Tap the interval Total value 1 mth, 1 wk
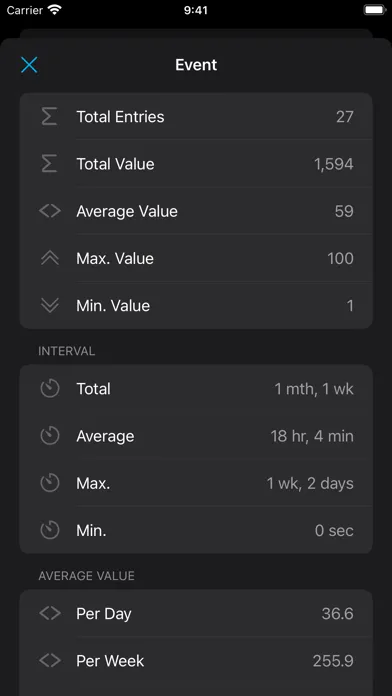The width and height of the screenshot is (392, 696). 314,389
